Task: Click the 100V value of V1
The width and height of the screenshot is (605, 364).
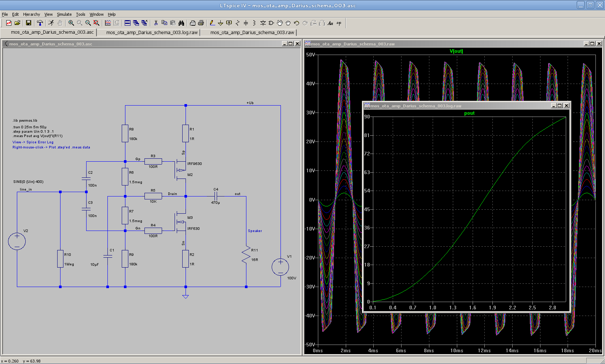Action: coord(291,278)
